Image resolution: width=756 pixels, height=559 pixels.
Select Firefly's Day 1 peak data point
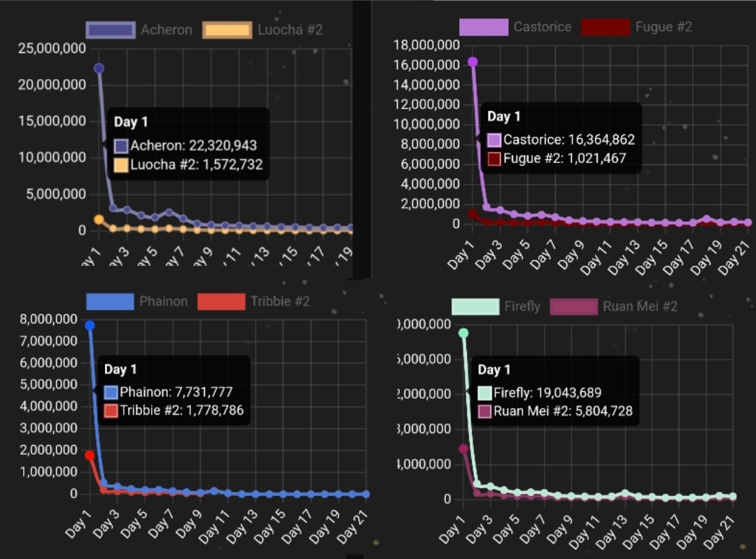click(463, 333)
